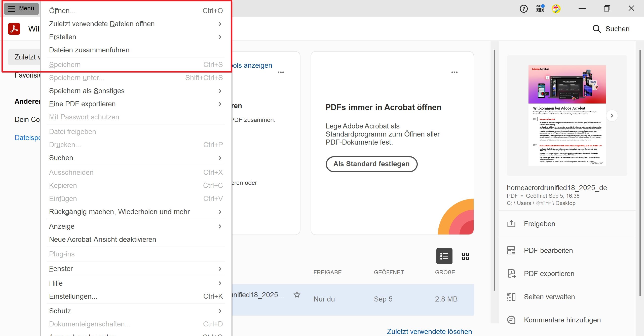Expand the Suchen submenu
The height and width of the screenshot is (336, 644).
(136, 158)
